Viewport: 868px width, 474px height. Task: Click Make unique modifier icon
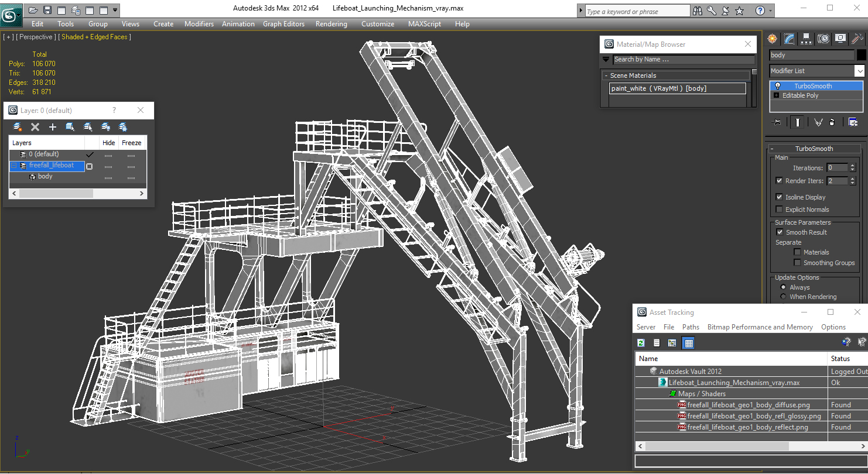point(818,122)
